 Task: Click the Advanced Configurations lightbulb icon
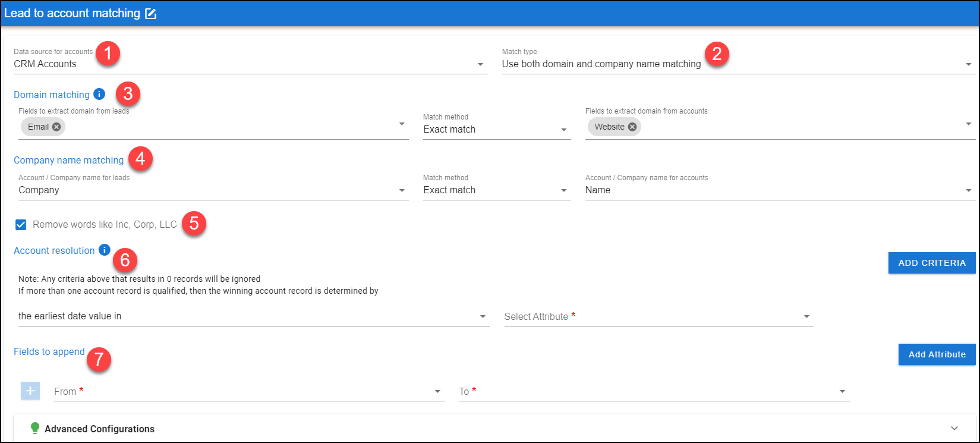tap(35, 428)
